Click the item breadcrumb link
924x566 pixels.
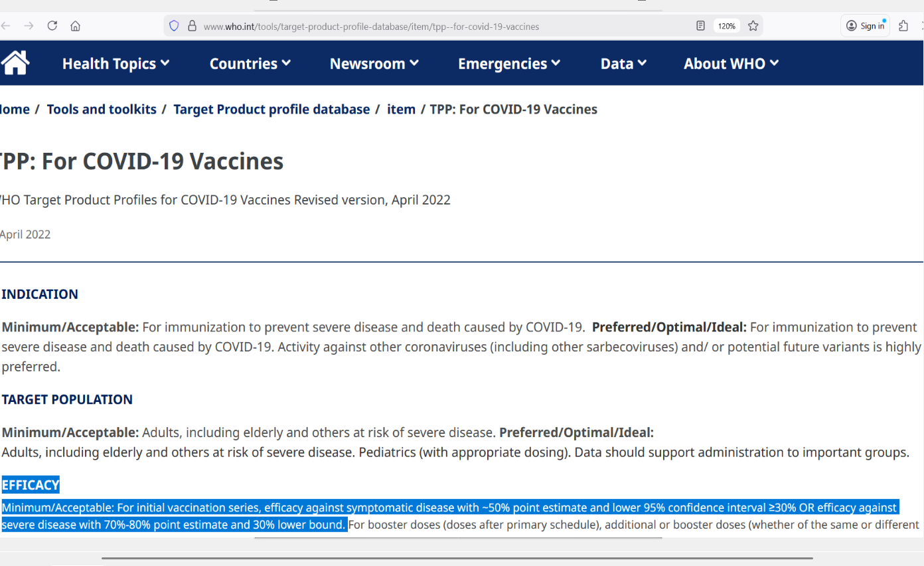401,110
